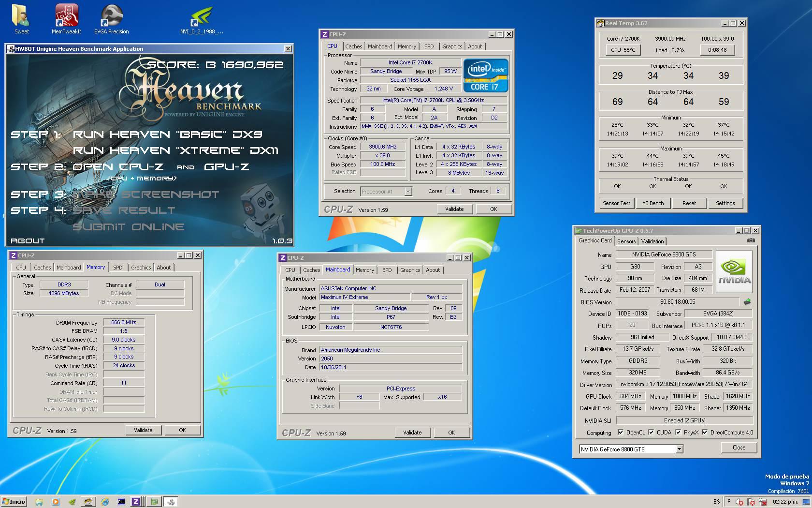
Task: Click Sensor Test in Real Temp
Action: [x=616, y=203]
